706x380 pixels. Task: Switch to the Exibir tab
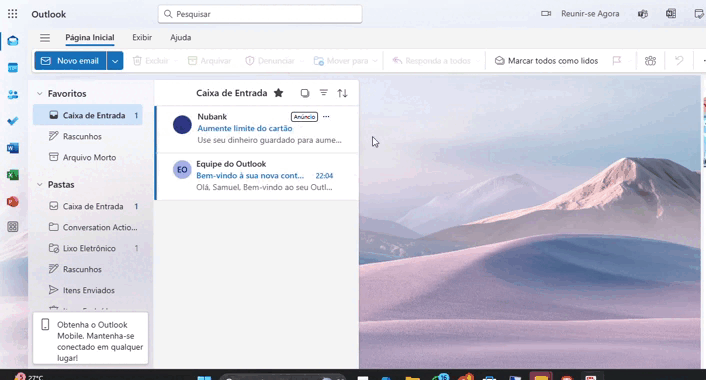142,37
